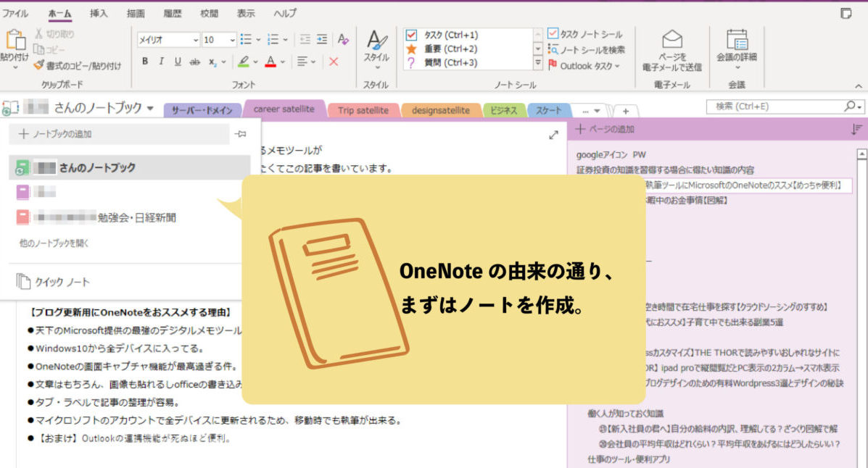Toggle Bold formatting
Image resolution: width=868 pixels, height=468 pixels.
pos(145,62)
